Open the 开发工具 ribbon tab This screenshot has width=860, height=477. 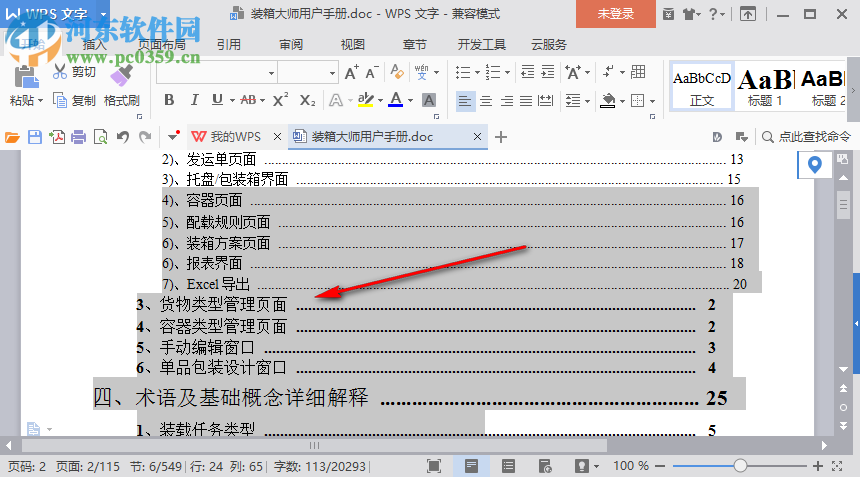pos(482,44)
